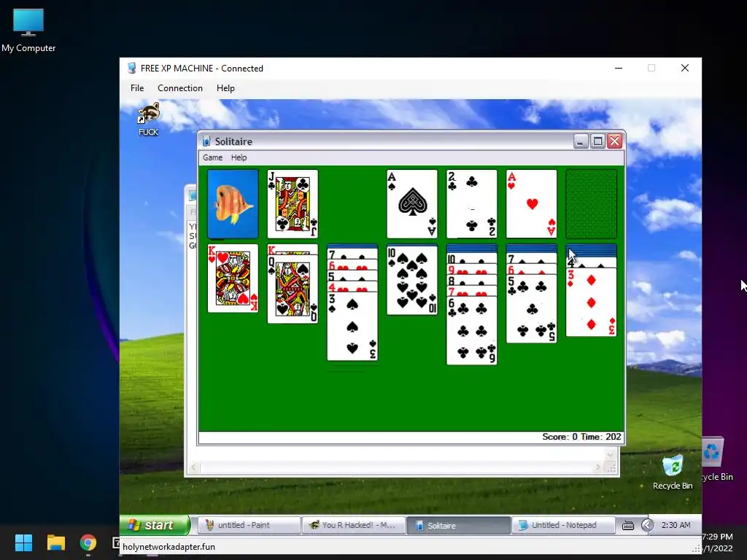
Task: Open the Connection menu
Action: [180, 88]
